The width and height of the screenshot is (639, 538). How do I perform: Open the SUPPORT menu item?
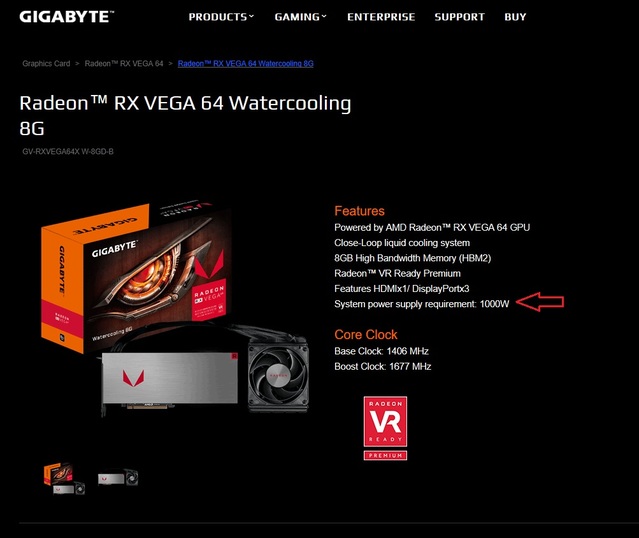click(459, 17)
